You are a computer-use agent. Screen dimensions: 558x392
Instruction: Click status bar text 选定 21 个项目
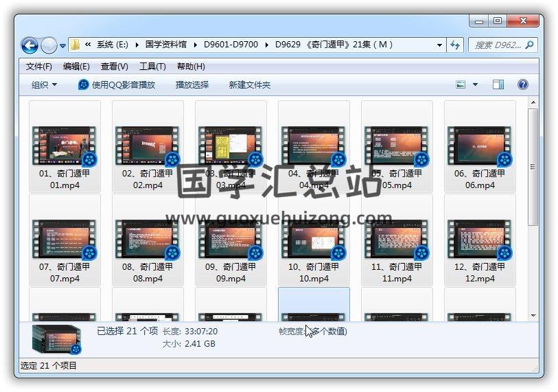coord(49,366)
